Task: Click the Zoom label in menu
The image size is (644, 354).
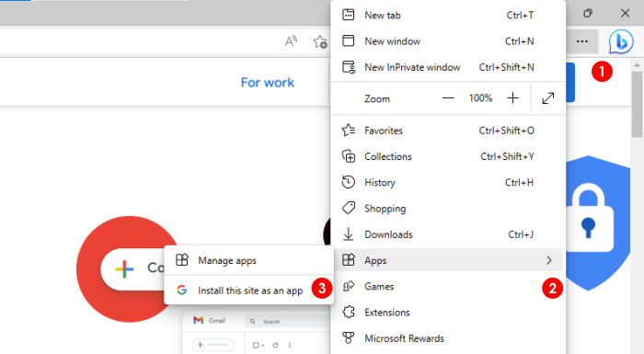Action: (377, 98)
